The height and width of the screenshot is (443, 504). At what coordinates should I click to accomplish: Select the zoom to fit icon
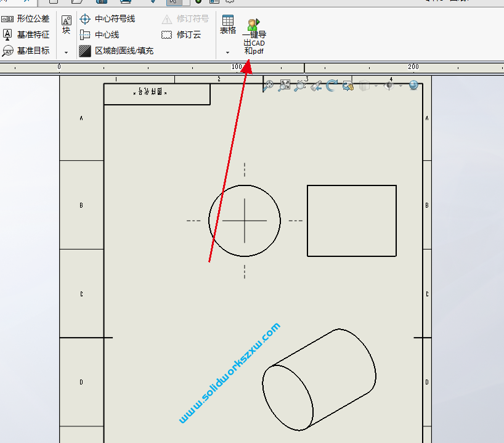pos(285,86)
